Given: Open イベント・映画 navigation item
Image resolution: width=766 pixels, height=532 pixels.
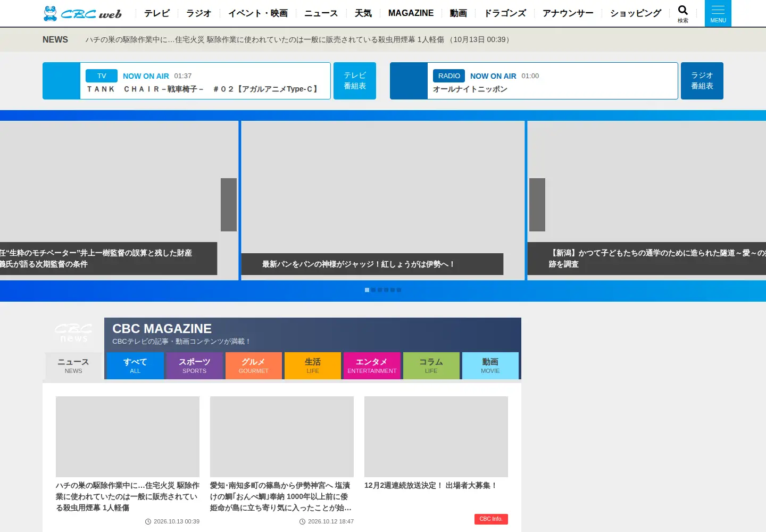Looking at the screenshot, I should pyautogui.click(x=258, y=13).
